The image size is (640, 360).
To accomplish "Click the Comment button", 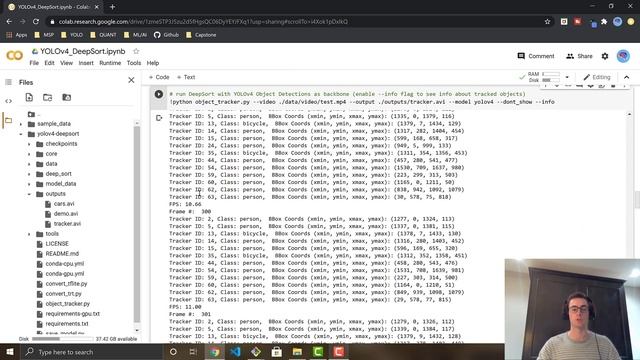I will (x=536, y=56).
